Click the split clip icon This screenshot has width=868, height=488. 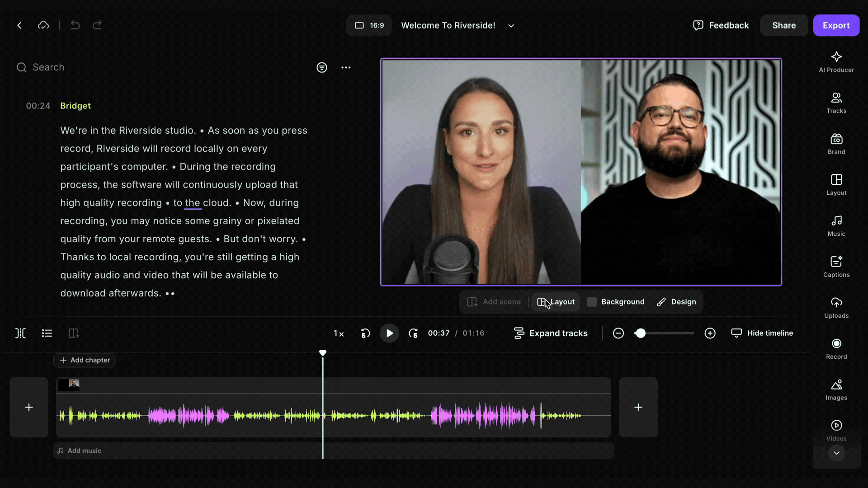(x=21, y=333)
